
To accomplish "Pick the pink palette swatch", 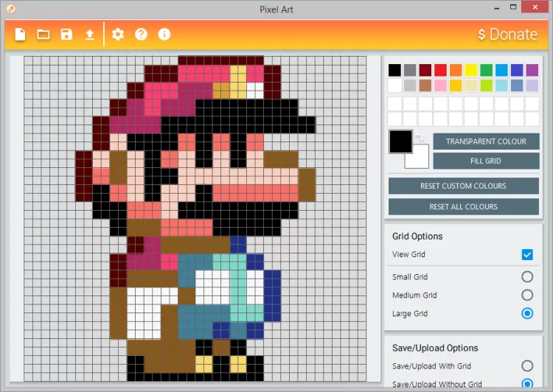I will [x=440, y=85].
